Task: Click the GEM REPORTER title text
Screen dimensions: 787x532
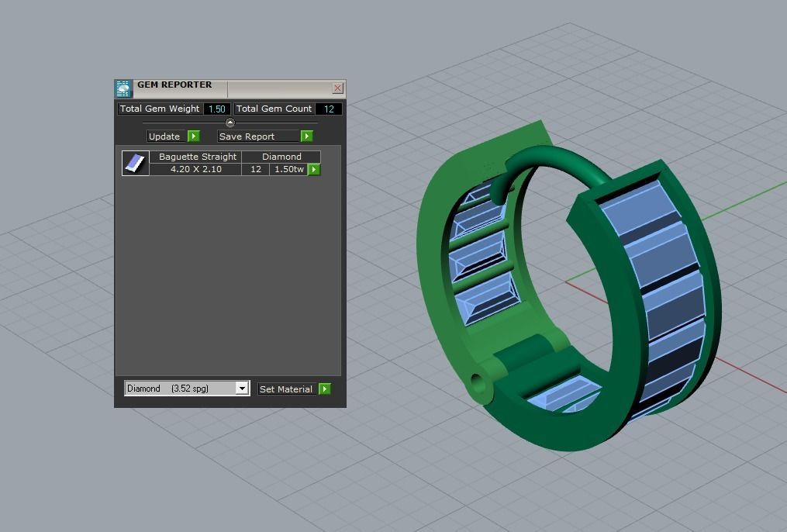Action: point(174,85)
